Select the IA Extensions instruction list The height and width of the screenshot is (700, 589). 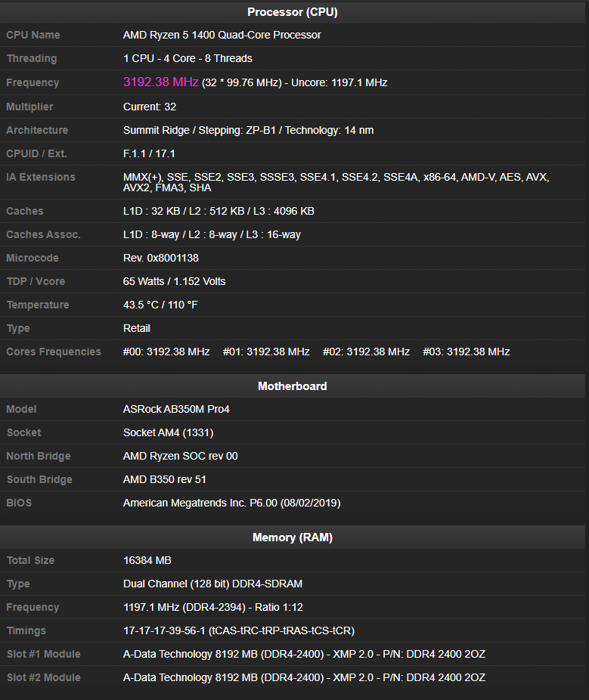(x=336, y=182)
